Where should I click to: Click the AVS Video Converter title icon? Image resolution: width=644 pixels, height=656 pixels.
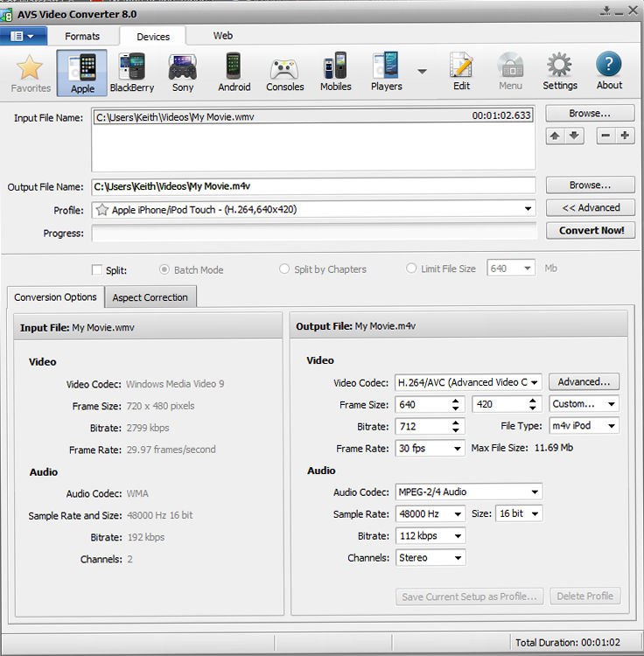coord(6,15)
